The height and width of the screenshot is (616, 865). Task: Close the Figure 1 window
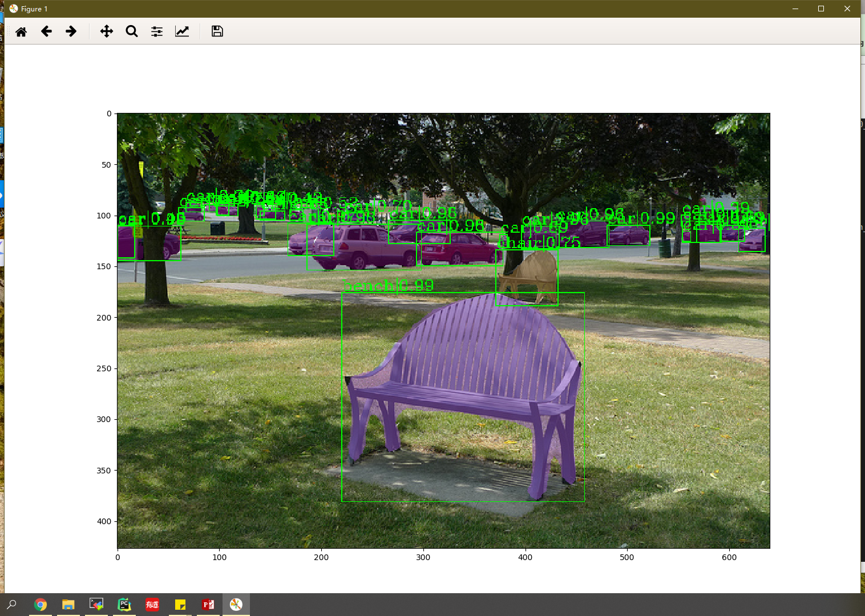tap(847, 9)
